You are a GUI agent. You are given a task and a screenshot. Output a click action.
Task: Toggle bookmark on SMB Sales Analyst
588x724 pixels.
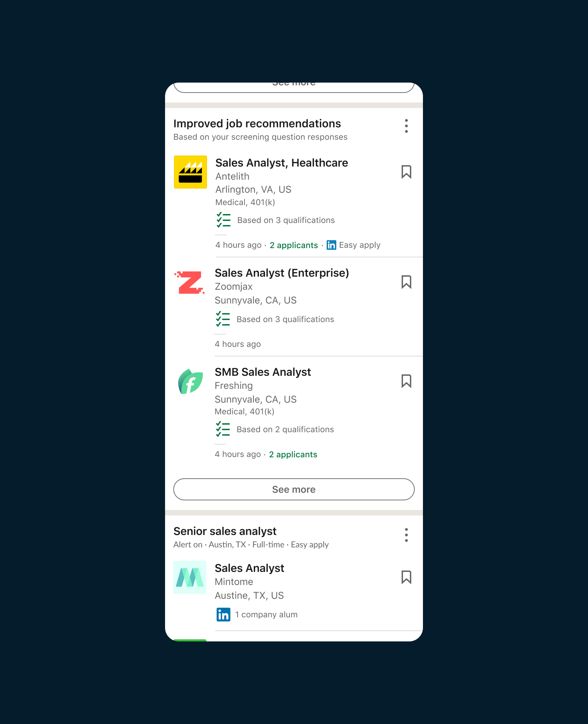(406, 381)
